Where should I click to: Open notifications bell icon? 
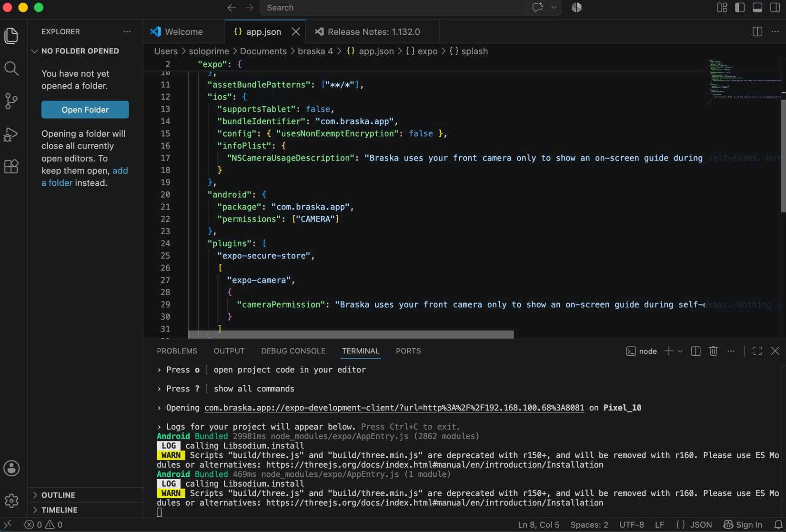click(x=778, y=524)
